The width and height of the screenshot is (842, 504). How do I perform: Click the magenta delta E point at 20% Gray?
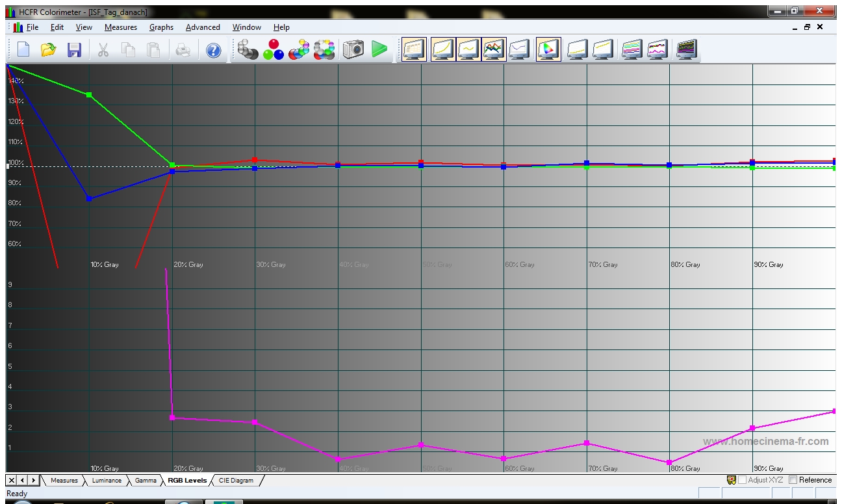pos(172,418)
